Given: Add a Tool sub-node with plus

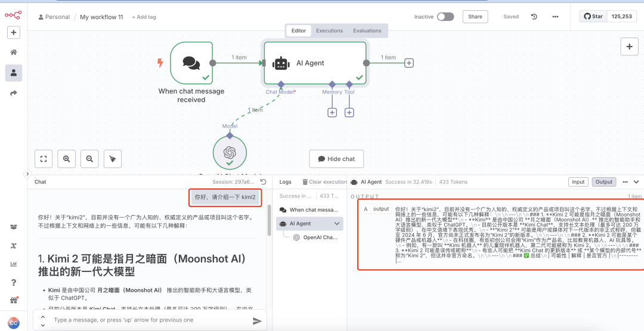Looking at the screenshot, I should [349, 112].
